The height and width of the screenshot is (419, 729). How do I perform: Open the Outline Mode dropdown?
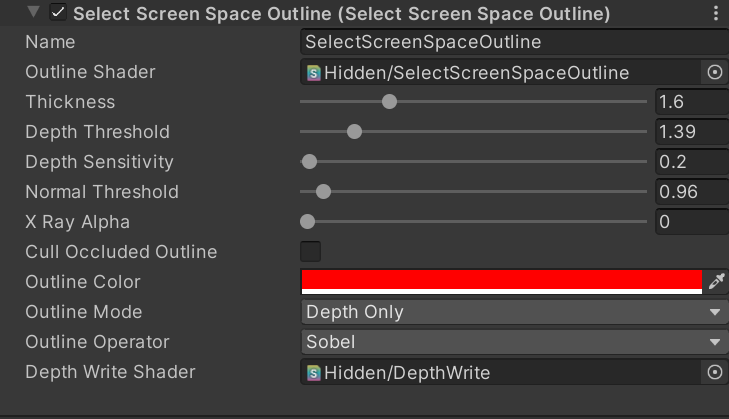(514, 312)
